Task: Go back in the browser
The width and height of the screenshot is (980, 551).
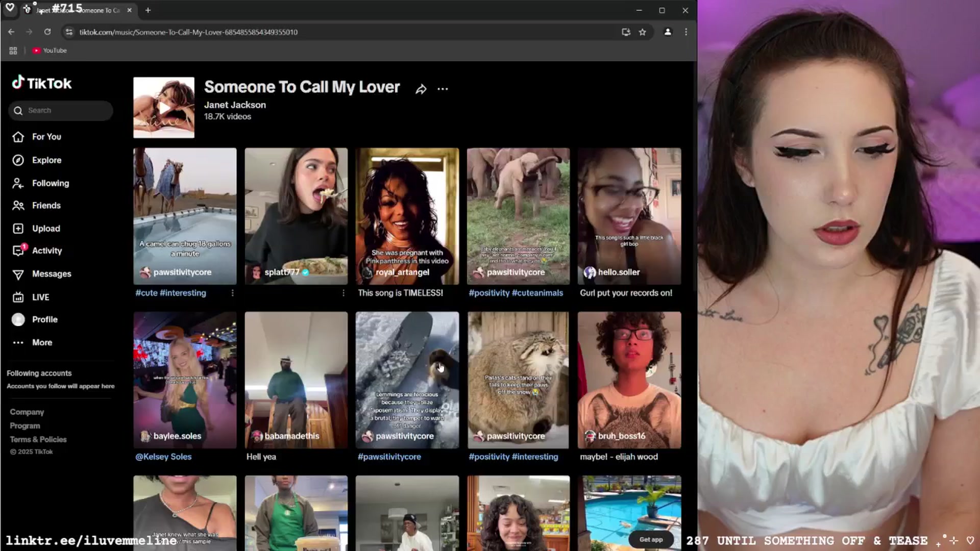Action: (11, 32)
